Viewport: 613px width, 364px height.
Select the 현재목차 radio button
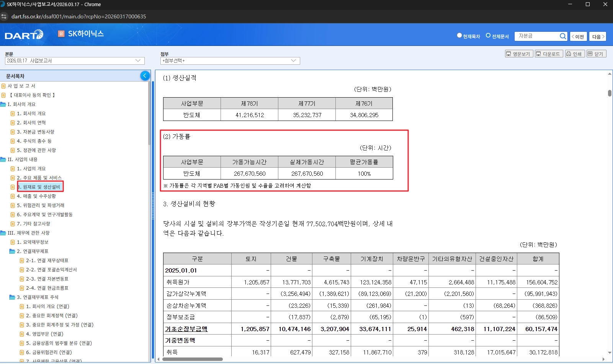click(x=459, y=36)
